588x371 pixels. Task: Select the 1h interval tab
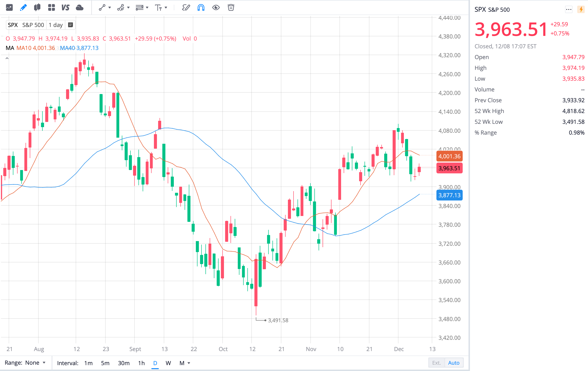(x=141, y=363)
